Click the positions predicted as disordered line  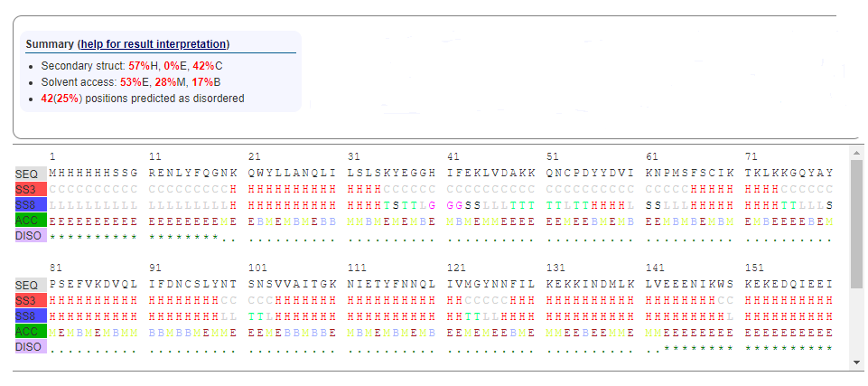(142, 98)
